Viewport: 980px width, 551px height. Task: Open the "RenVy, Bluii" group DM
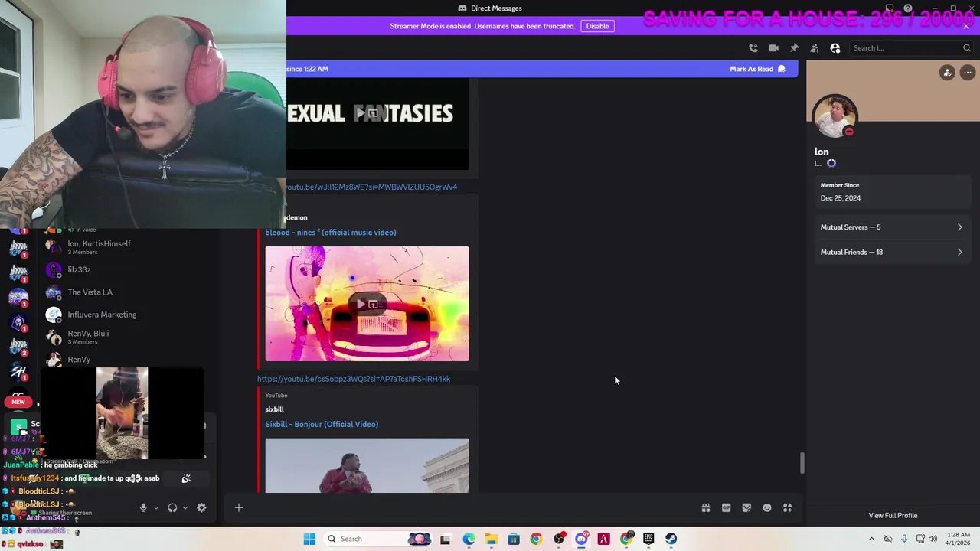click(126, 337)
